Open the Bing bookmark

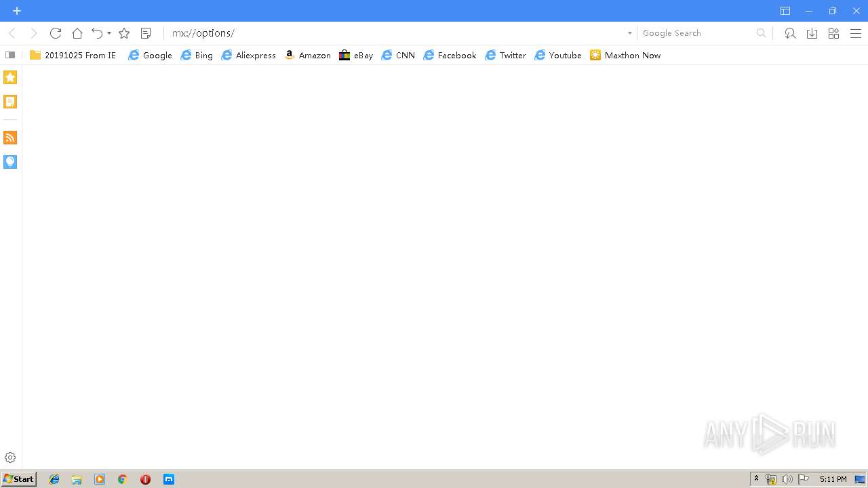coord(197,56)
